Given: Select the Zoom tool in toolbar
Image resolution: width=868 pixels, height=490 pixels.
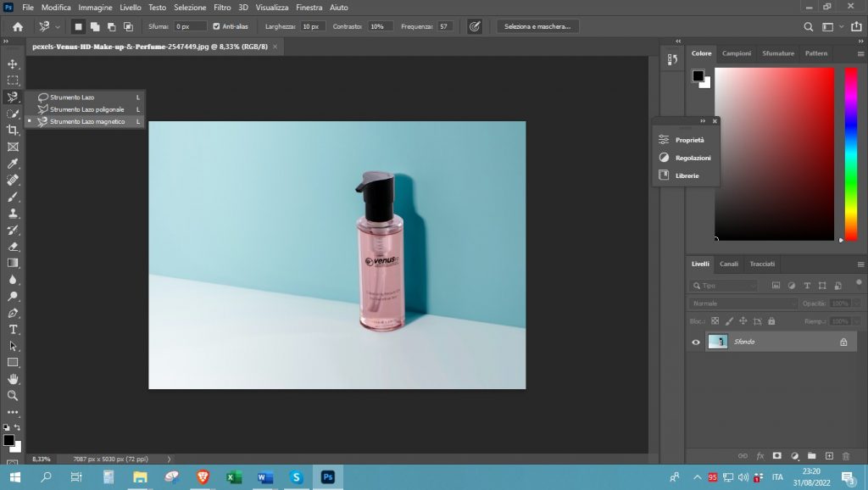Looking at the screenshot, I should tap(13, 395).
